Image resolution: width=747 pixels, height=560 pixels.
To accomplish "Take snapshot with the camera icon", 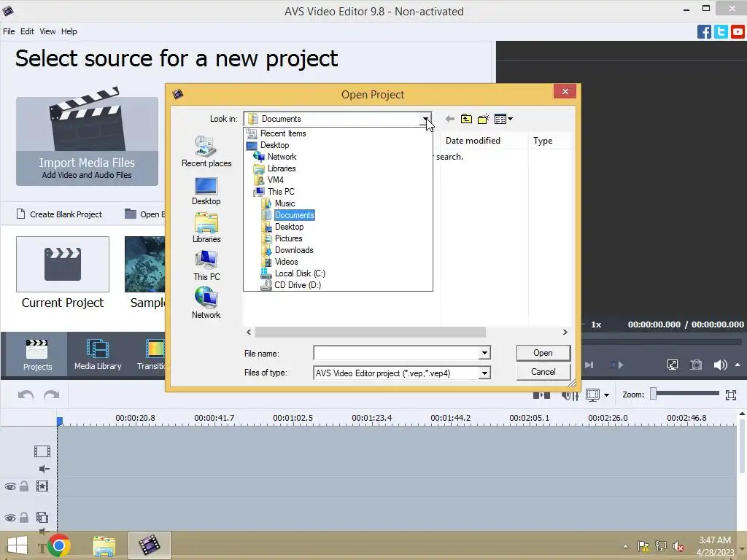I will [696, 365].
